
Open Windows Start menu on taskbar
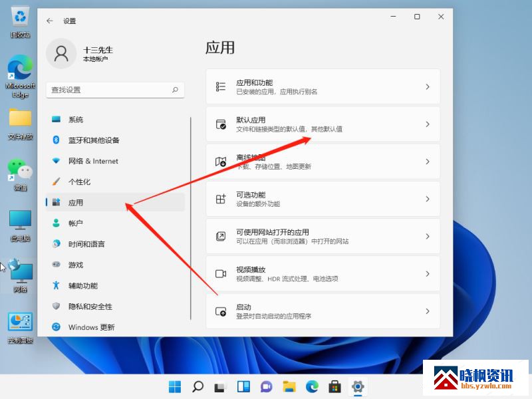[x=175, y=386]
